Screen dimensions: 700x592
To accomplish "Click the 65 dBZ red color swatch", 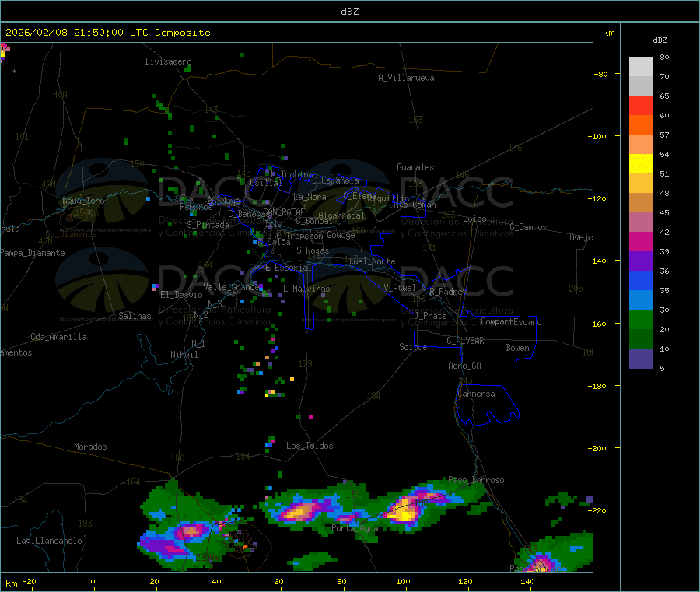I will point(641,105).
